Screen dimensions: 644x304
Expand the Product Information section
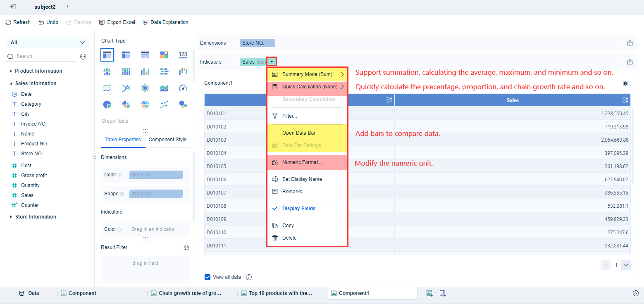coord(39,71)
